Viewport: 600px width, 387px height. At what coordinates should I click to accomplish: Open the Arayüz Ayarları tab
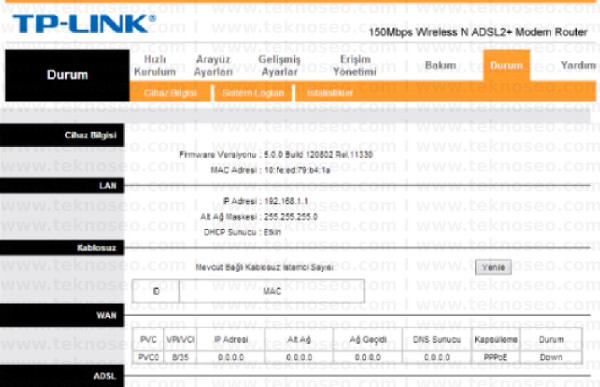click(x=213, y=65)
